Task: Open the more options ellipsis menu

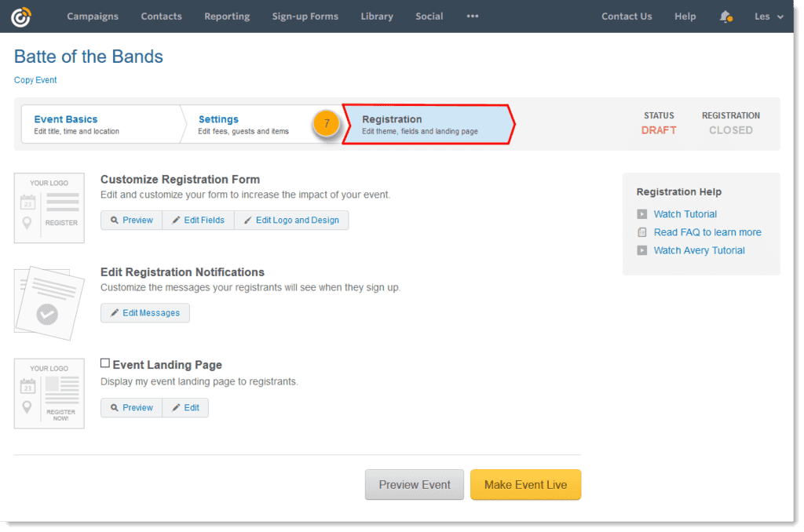Action: (x=472, y=16)
